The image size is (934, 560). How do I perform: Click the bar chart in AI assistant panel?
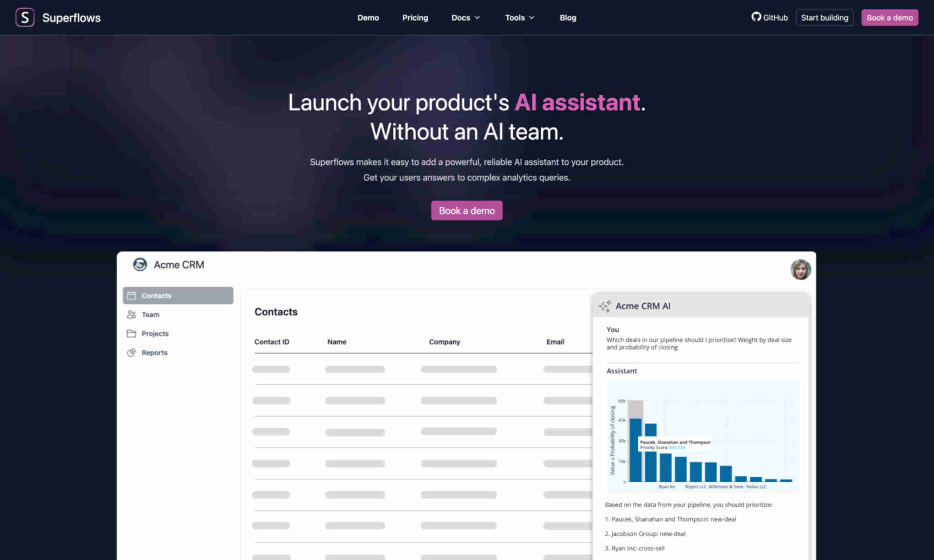click(700, 440)
